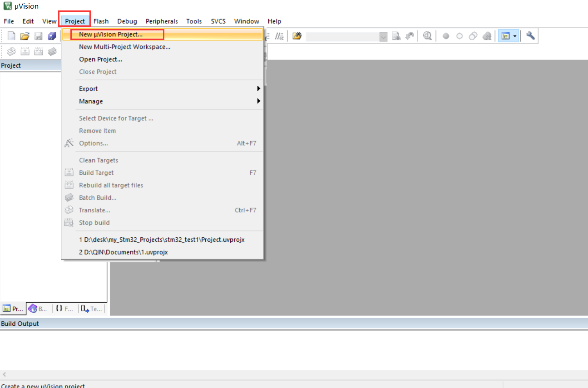Switch to the Books (B...) panel tab
The width and height of the screenshot is (588, 388).
[x=39, y=309]
